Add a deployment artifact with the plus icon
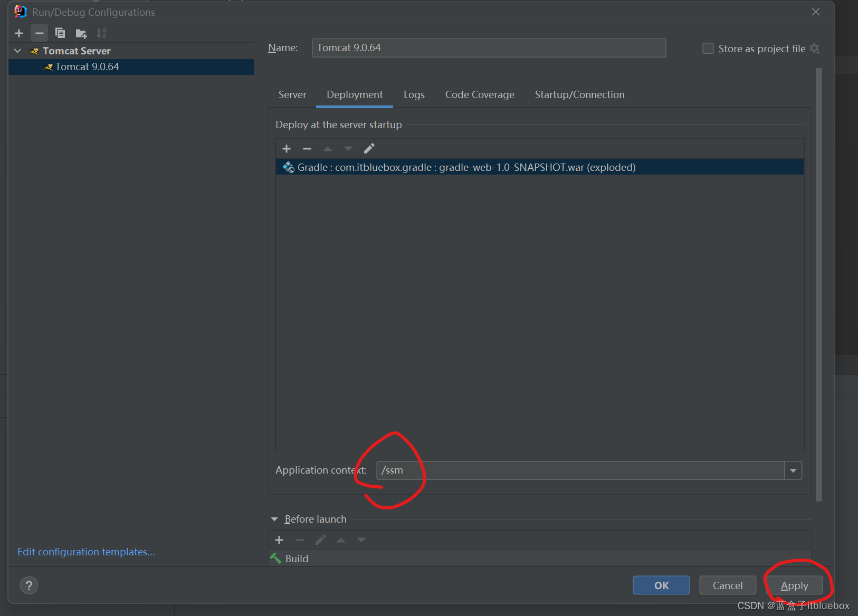This screenshot has height=616, width=858. (x=287, y=149)
